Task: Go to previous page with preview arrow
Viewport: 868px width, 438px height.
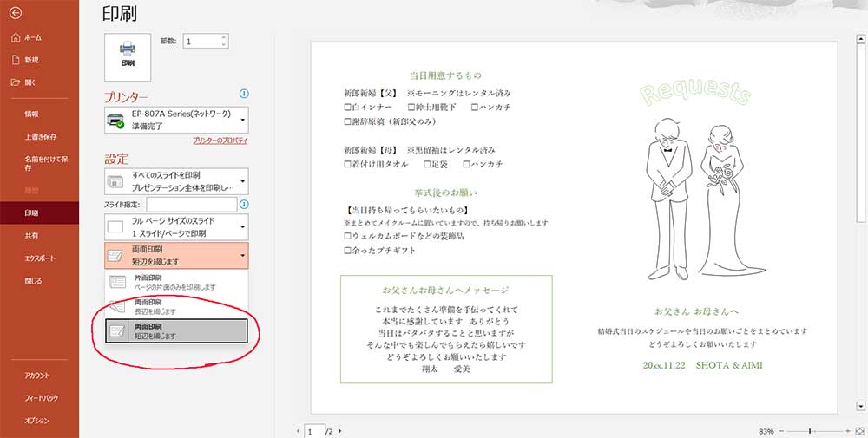Action: pos(298,430)
